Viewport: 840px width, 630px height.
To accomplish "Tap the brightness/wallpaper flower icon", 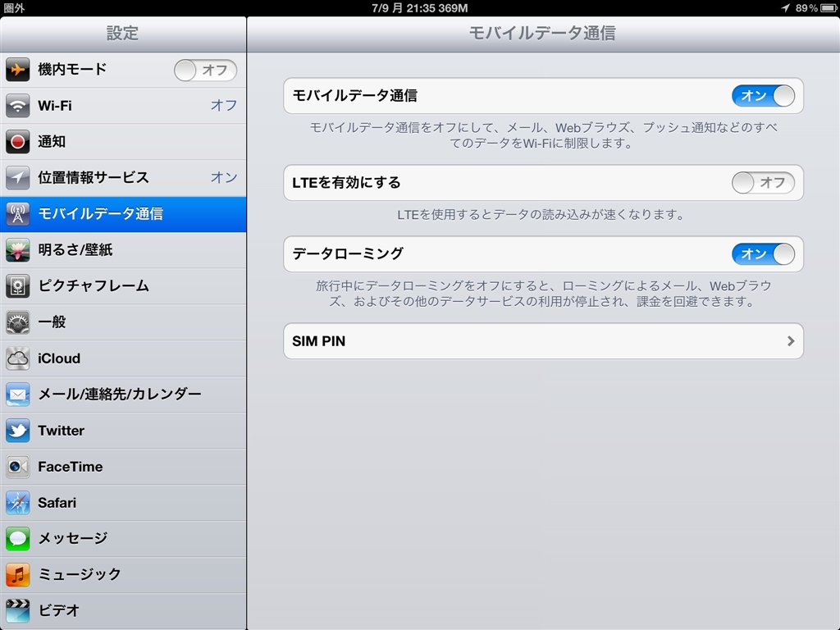I will [18, 250].
